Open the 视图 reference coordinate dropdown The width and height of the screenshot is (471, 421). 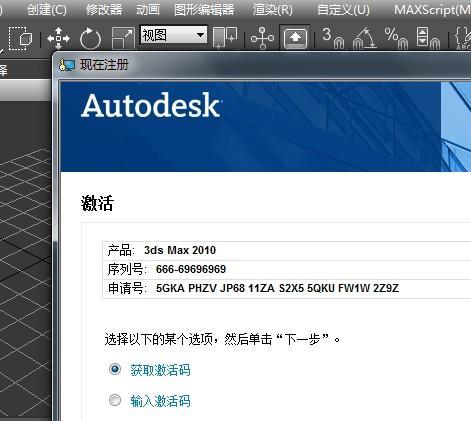point(173,35)
